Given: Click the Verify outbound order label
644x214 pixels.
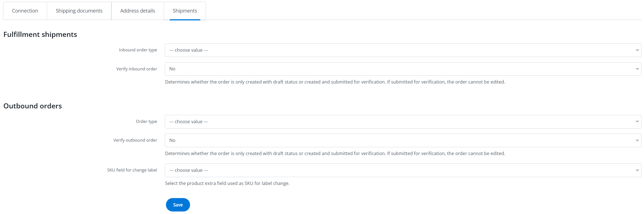Looking at the screenshot, I should [x=135, y=140].
